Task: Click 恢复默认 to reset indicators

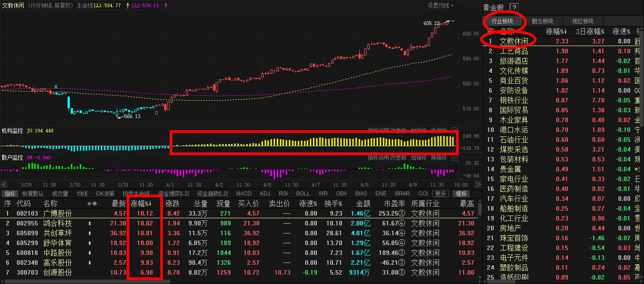Action: (x=33, y=194)
